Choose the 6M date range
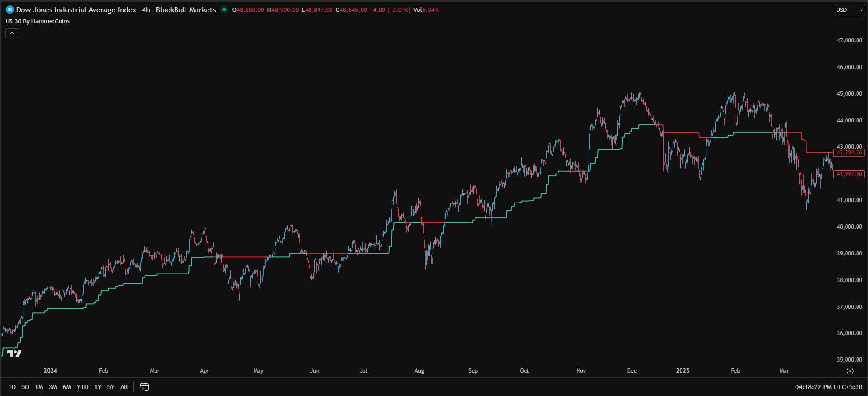The image size is (868, 396). [67, 387]
